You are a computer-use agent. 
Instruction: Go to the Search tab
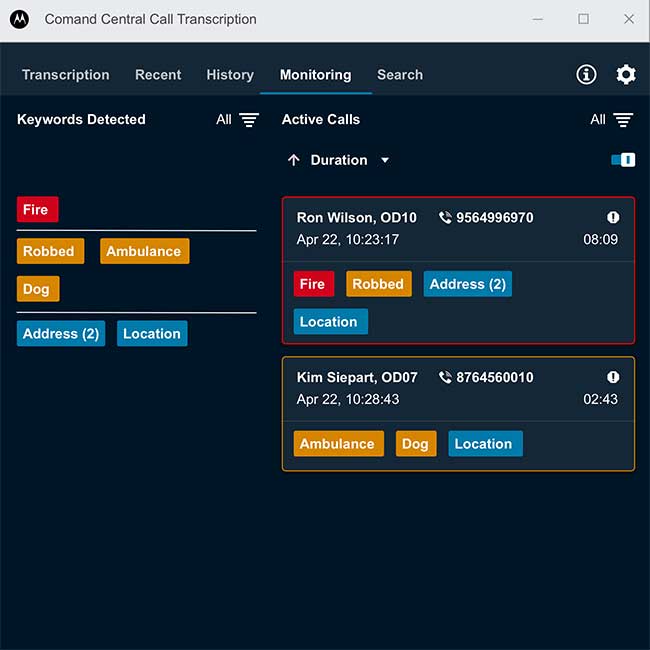400,75
